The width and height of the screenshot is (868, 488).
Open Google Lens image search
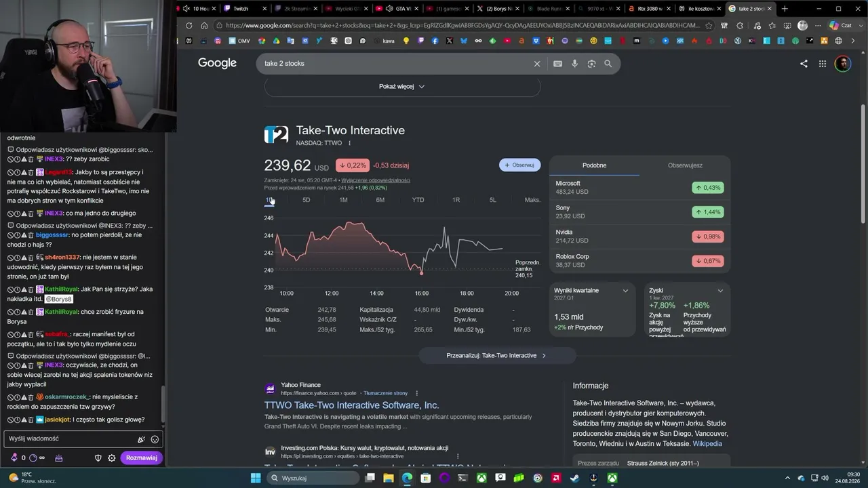(x=591, y=64)
